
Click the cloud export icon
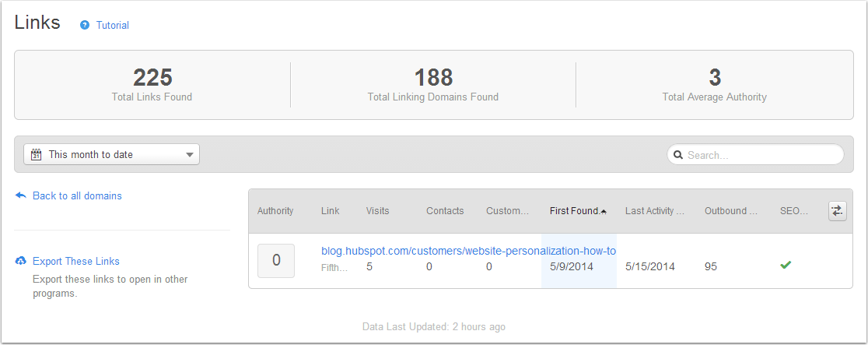click(21, 261)
